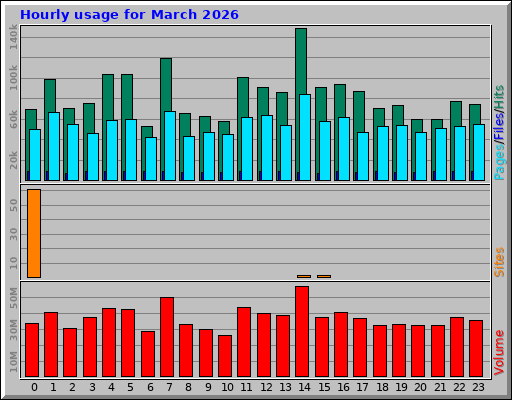This screenshot has height=400, width=512.
Task: Click the '30M' Volume axis label
Action: 13,330
